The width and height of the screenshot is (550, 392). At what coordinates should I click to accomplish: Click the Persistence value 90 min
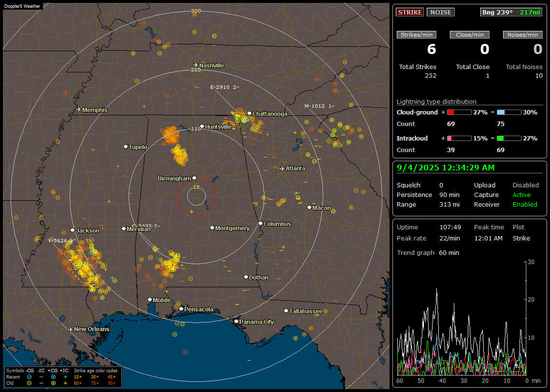(449, 195)
